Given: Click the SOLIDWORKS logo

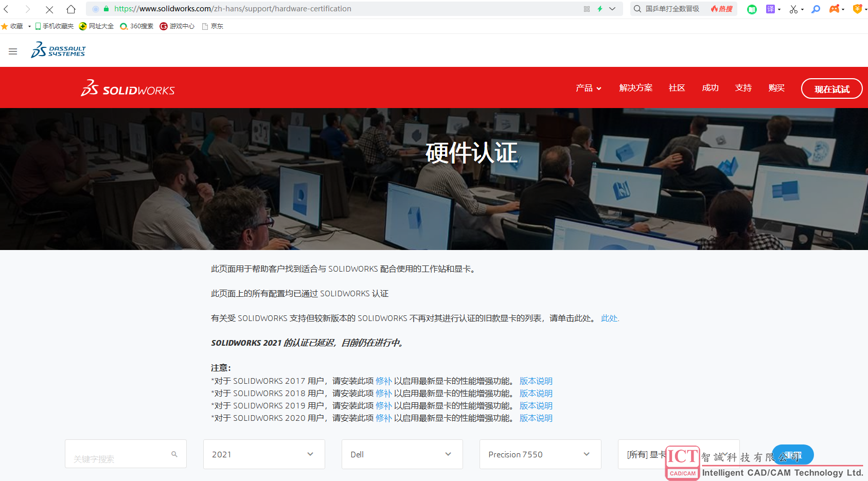Looking at the screenshot, I should point(128,88).
